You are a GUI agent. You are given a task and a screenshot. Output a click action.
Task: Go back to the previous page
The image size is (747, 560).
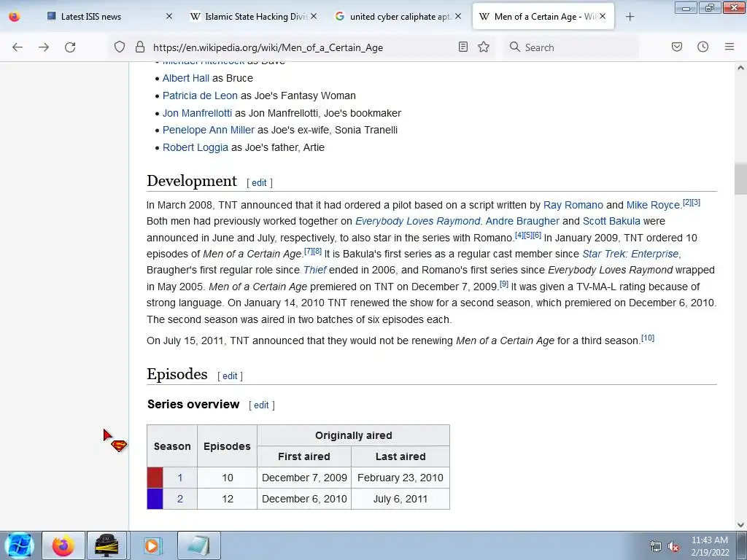[18, 47]
